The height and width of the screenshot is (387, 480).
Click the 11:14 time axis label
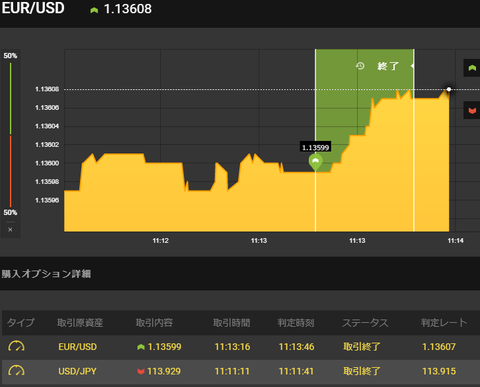click(455, 241)
